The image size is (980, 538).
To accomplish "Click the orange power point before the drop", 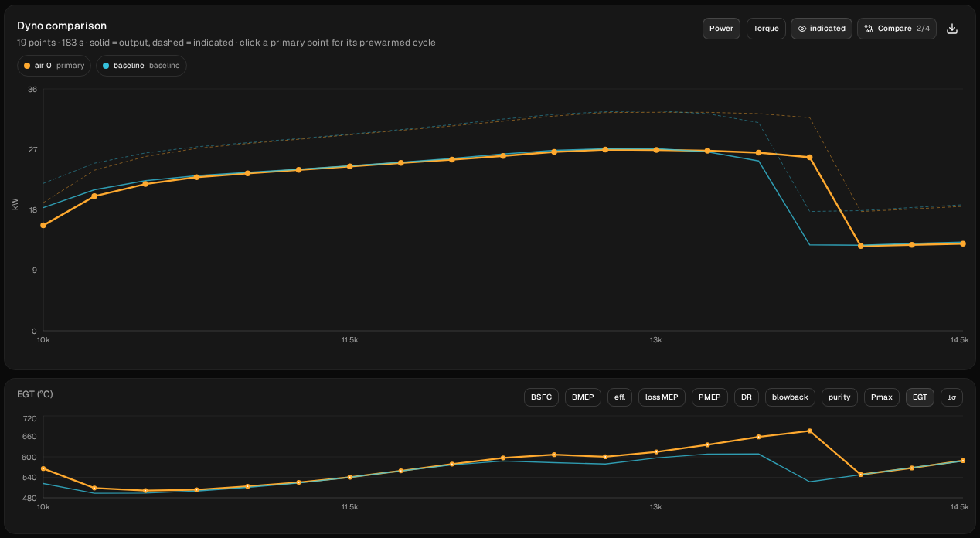I will click(809, 157).
